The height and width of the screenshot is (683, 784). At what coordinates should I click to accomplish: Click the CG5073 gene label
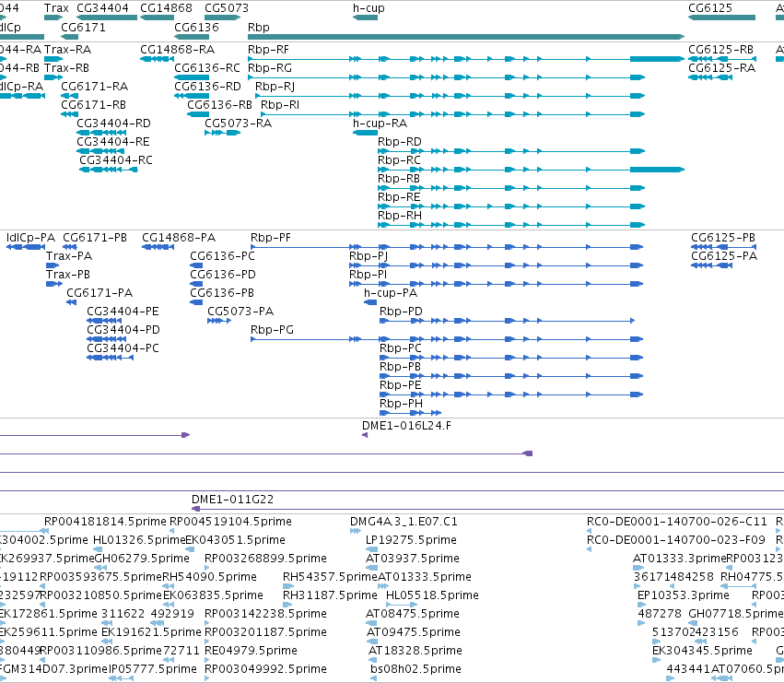(227, 8)
